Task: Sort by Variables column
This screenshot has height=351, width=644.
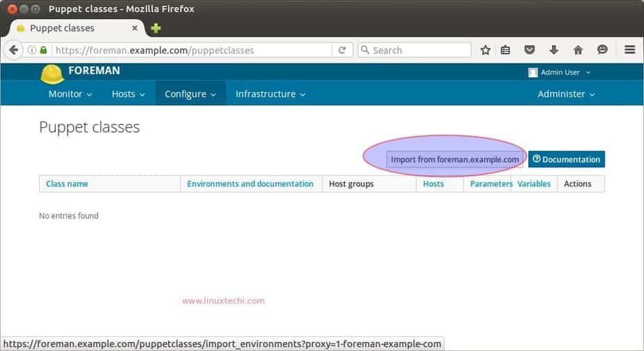Action: coord(534,184)
